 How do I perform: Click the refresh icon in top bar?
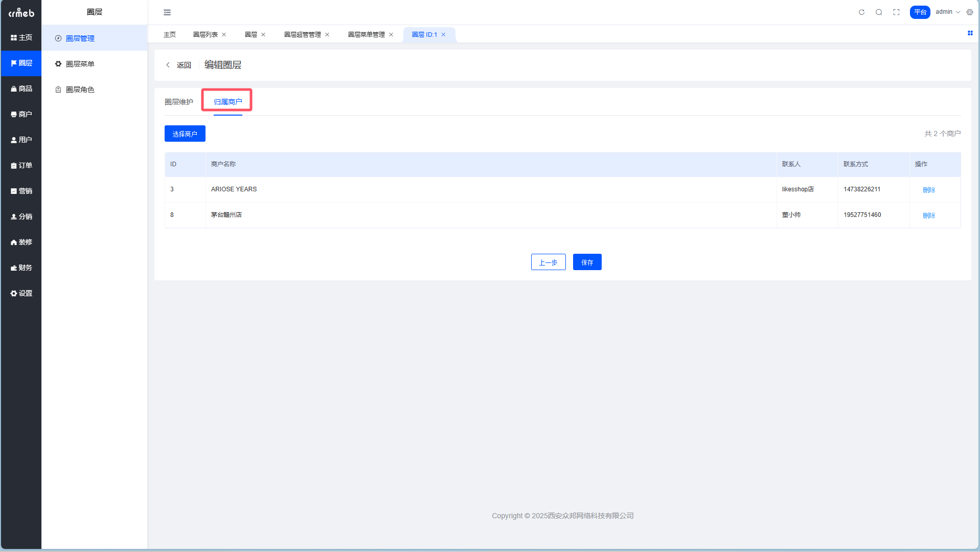coord(861,12)
